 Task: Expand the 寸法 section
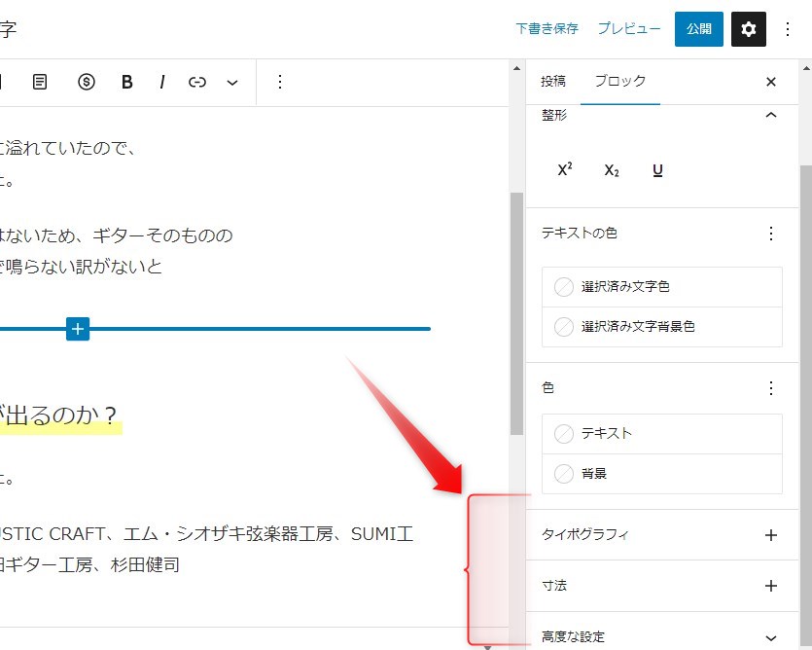771,586
